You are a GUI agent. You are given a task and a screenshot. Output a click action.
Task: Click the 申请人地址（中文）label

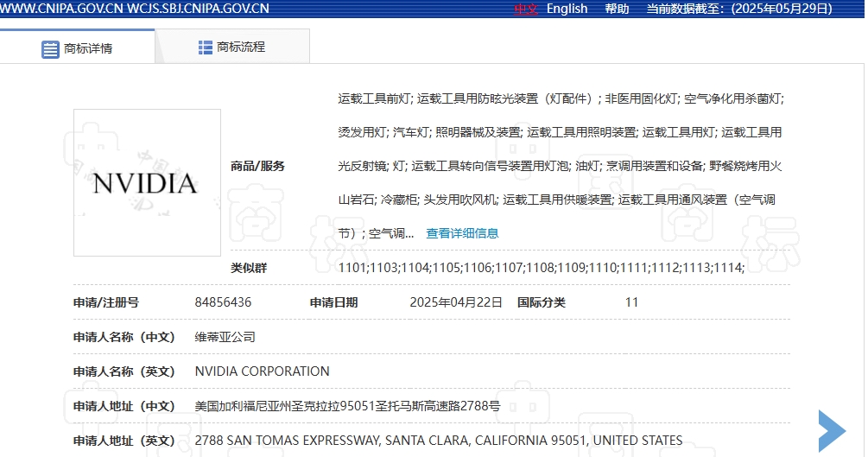pyautogui.click(x=124, y=406)
